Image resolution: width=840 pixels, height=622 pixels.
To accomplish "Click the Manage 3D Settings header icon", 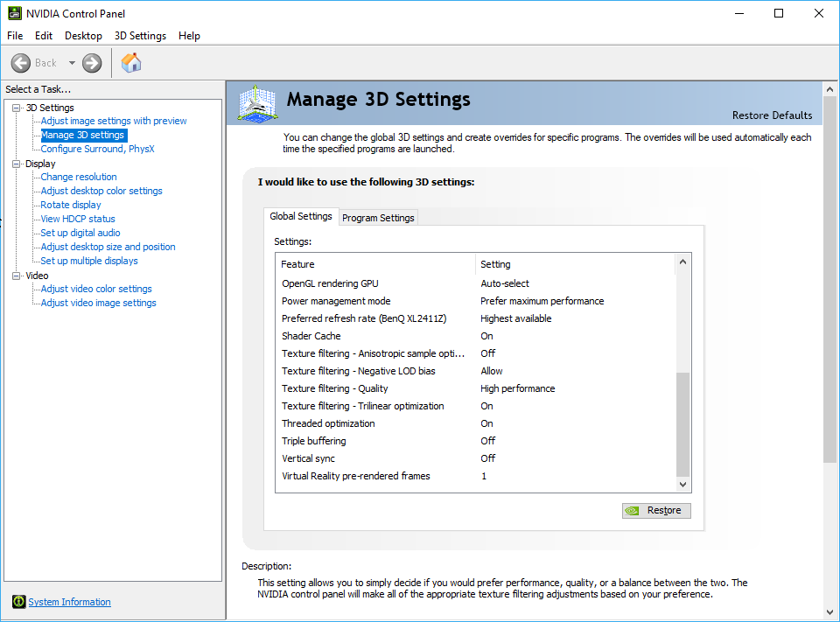I will point(257,103).
